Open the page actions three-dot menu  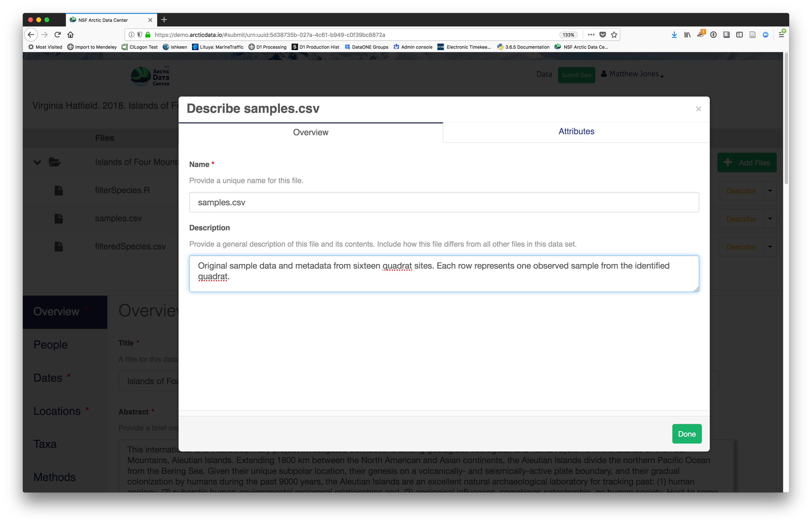tap(591, 34)
